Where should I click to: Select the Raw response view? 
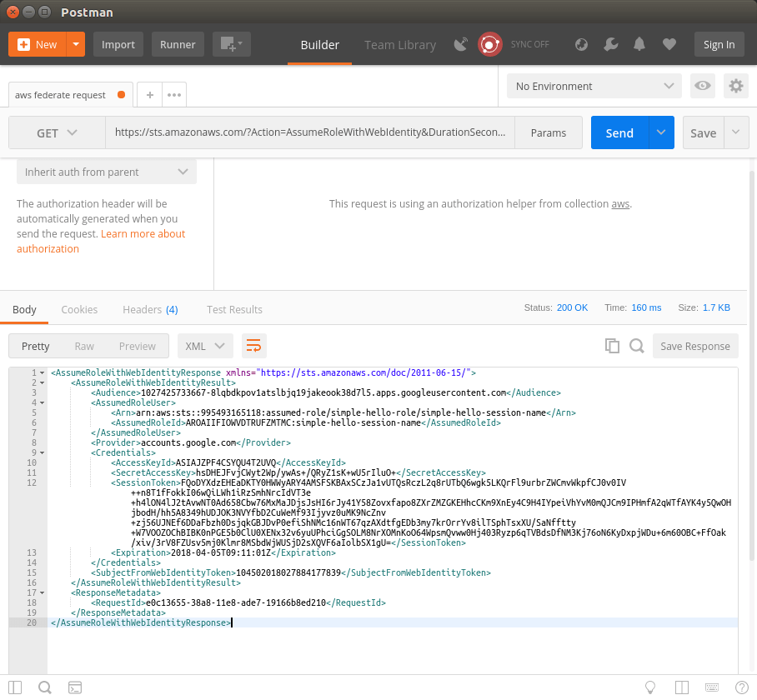[x=84, y=346]
